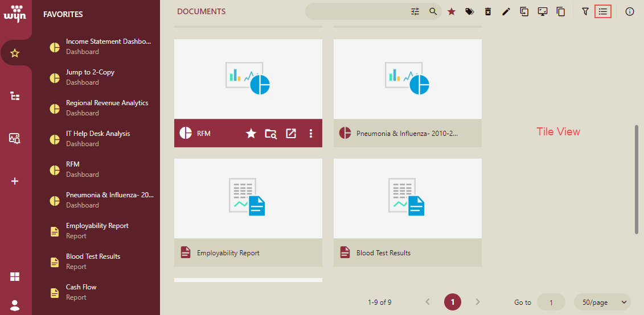
Task: Open the Cash Flow report link
Action: coord(81,287)
